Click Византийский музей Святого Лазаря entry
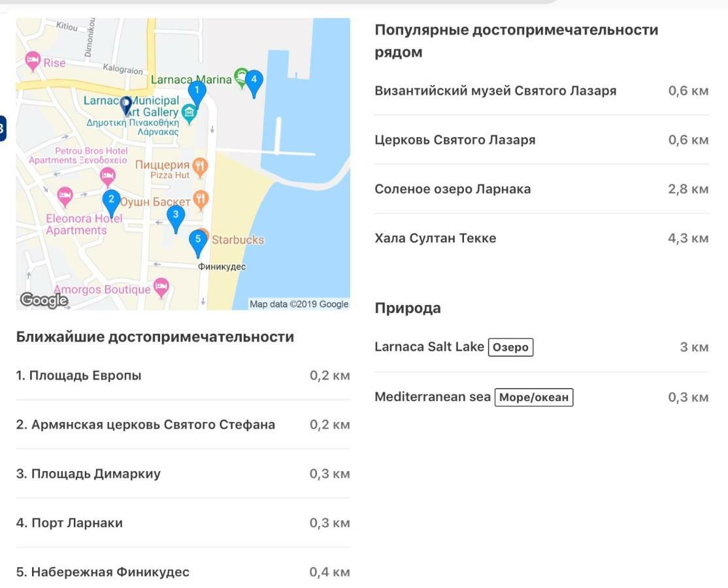Image resolution: width=728 pixels, height=588 pixels. pyautogui.click(x=541, y=91)
